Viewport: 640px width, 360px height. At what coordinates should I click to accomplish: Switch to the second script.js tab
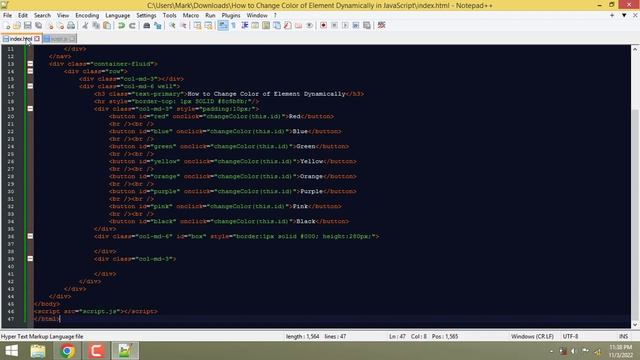coord(59,39)
